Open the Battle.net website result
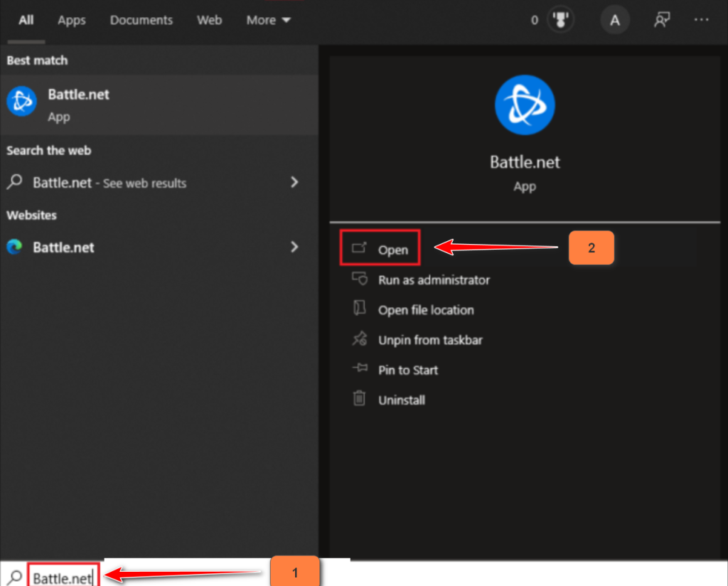Image resolution: width=728 pixels, height=586 pixels. point(159,247)
